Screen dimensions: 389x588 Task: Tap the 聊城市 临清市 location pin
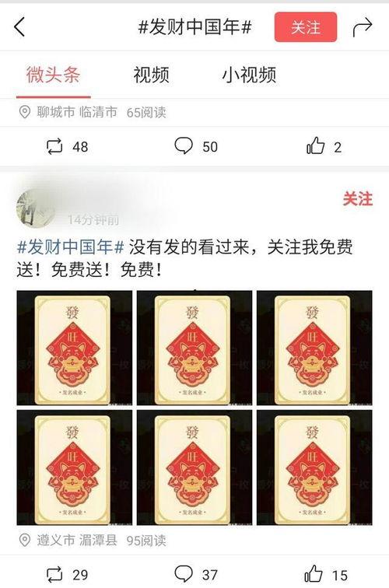[x=24, y=112]
